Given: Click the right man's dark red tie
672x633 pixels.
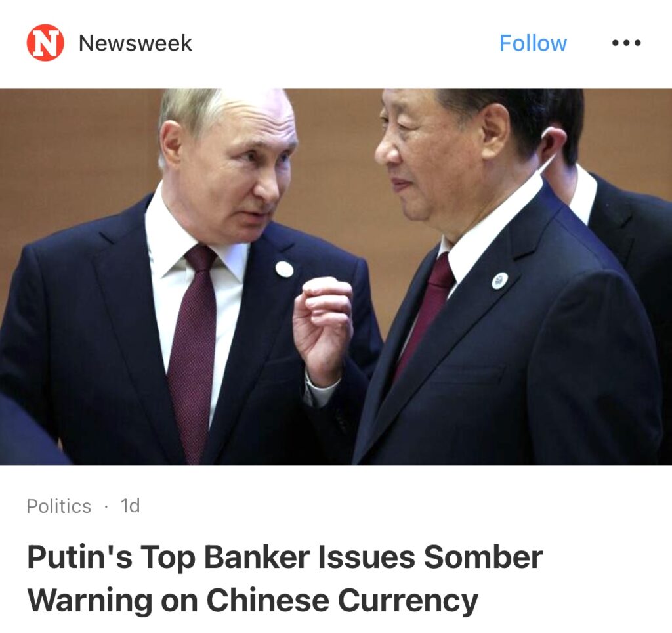Looking at the screenshot, I should tap(429, 309).
